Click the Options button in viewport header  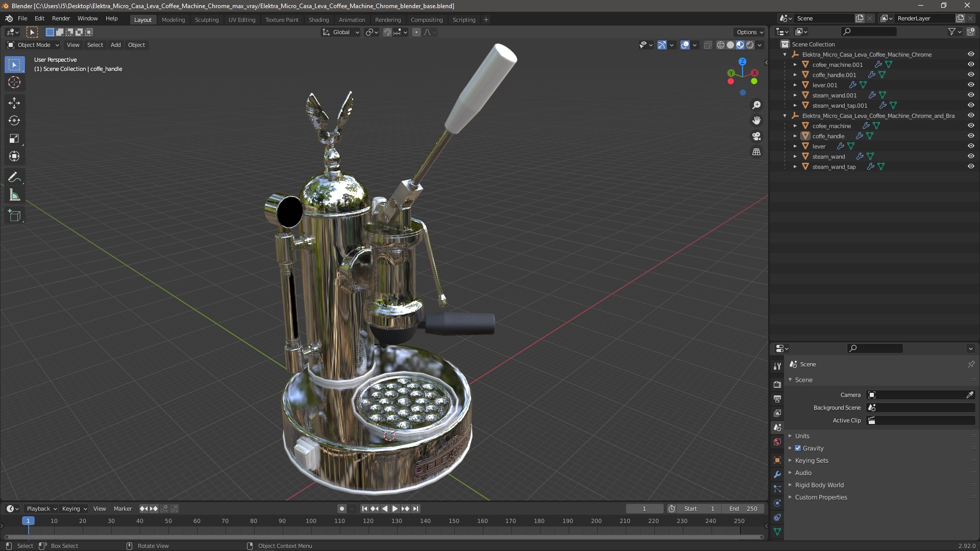[x=749, y=32]
